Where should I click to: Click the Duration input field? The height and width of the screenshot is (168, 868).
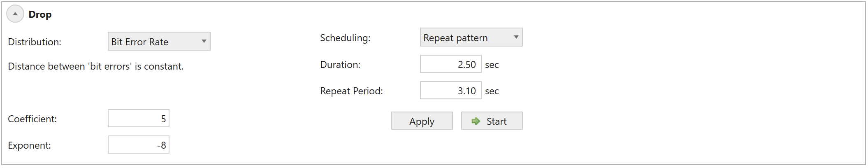450,64
